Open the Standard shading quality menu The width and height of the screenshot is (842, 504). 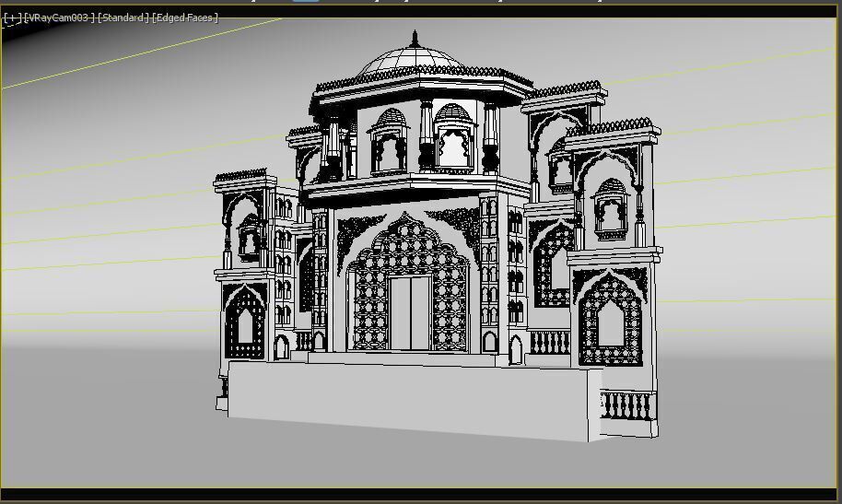pyautogui.click(x=123, y=18)
